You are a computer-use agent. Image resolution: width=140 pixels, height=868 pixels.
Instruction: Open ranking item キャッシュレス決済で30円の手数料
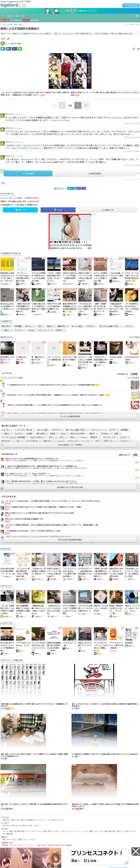tap(56, 395)
